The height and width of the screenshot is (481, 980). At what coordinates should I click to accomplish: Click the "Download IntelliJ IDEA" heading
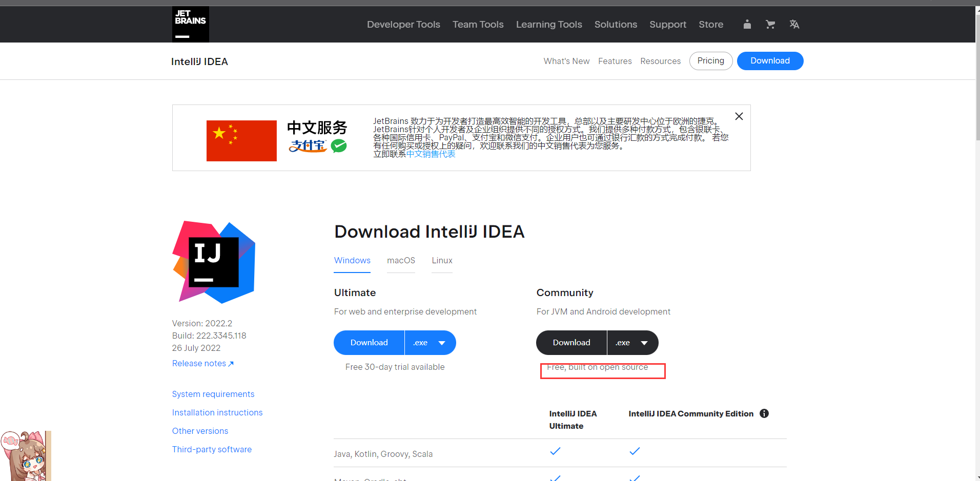click(430, 232)
